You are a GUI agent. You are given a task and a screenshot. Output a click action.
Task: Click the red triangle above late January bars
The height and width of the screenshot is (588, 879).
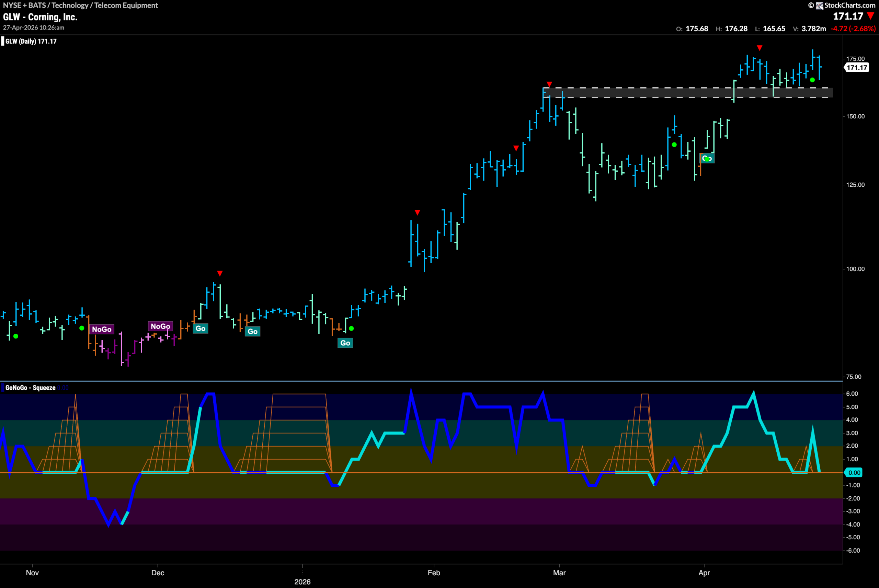[x=418, y=212]
